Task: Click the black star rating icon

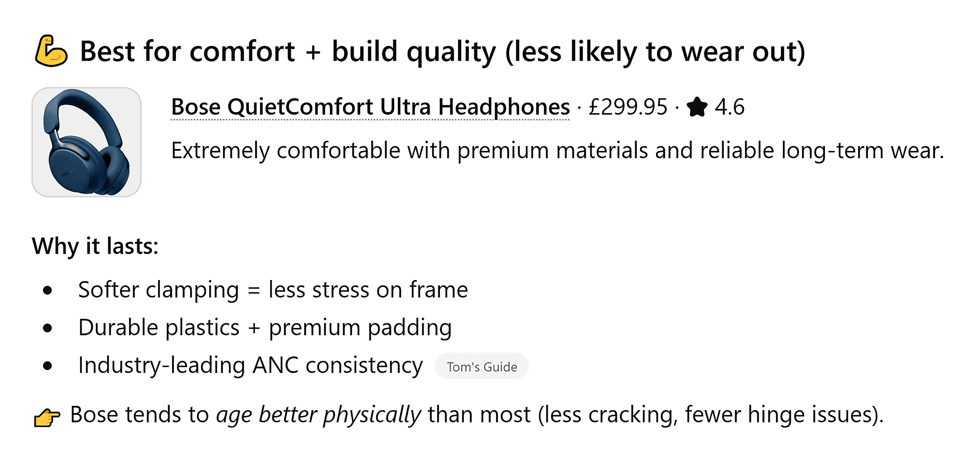Action: [x=697, y=107]
